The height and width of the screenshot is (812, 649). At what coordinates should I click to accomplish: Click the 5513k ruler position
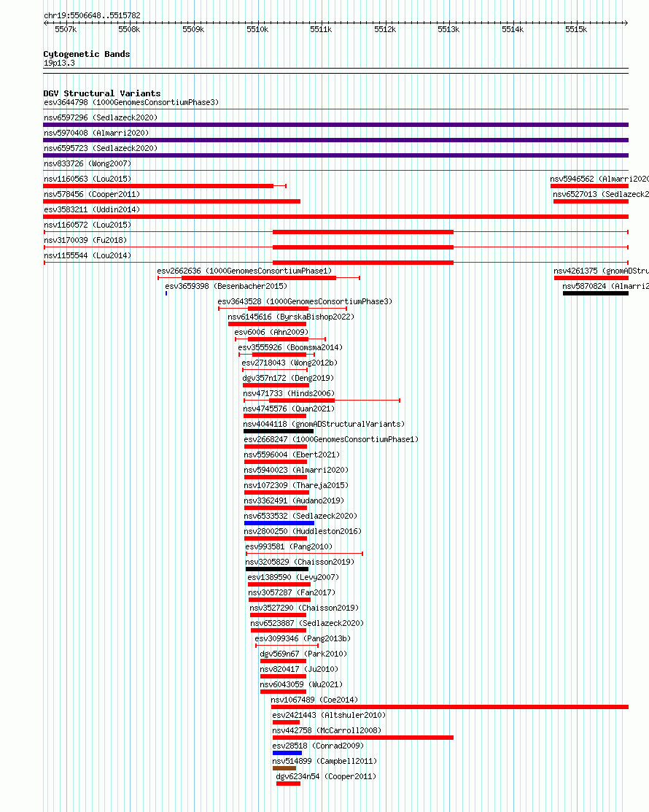pyautogui.click(x=448, y=29)
